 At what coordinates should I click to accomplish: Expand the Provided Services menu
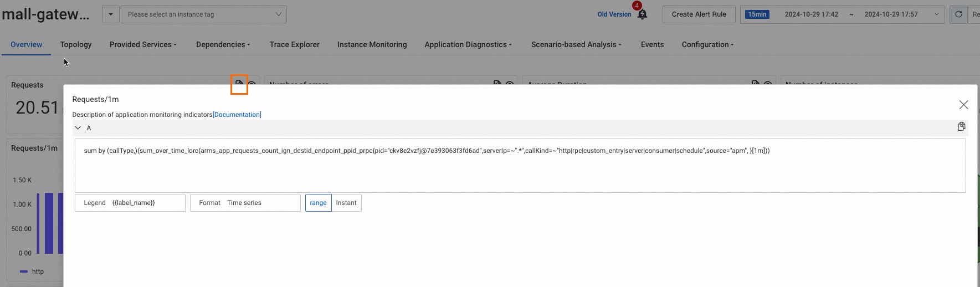point(143,44)
